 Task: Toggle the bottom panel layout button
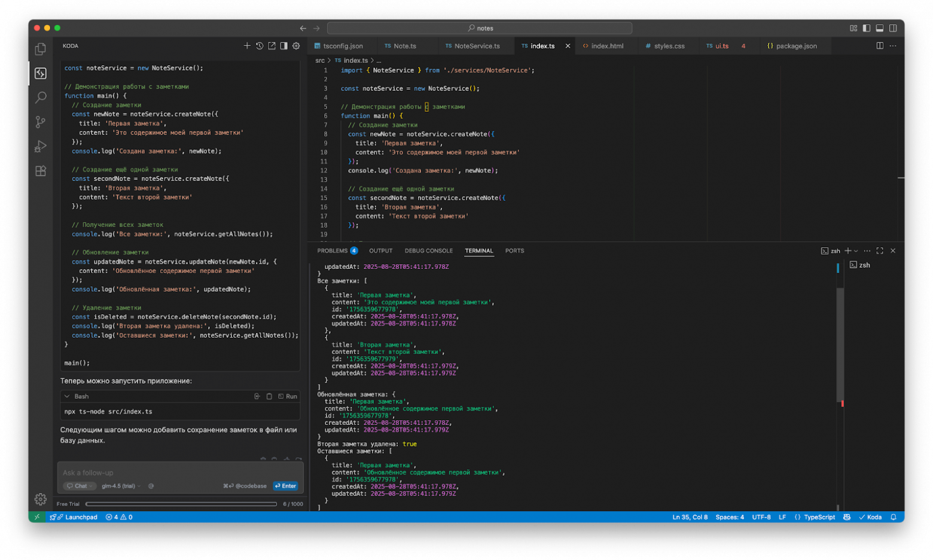tap(880, 28)
